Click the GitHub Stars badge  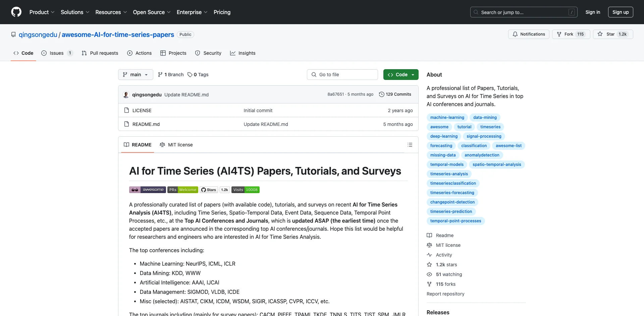(x=215, y=190)
